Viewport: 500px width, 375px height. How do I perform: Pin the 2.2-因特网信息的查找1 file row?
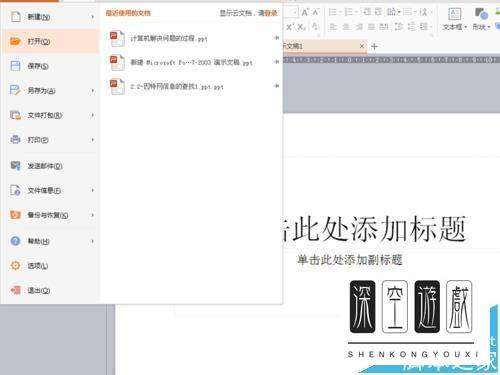coord(276,86)
